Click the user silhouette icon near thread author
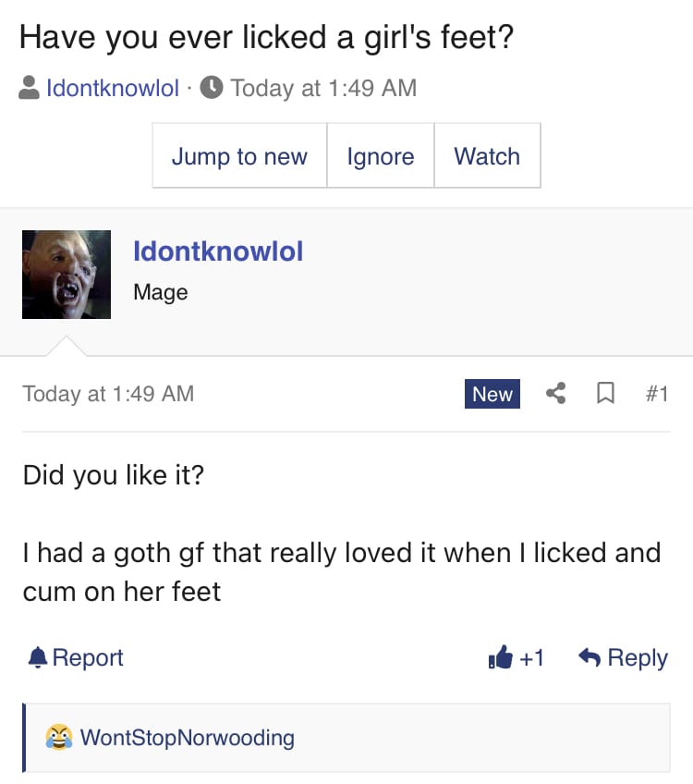This screenshot has width=693, height=784. (x=29, y=88)
